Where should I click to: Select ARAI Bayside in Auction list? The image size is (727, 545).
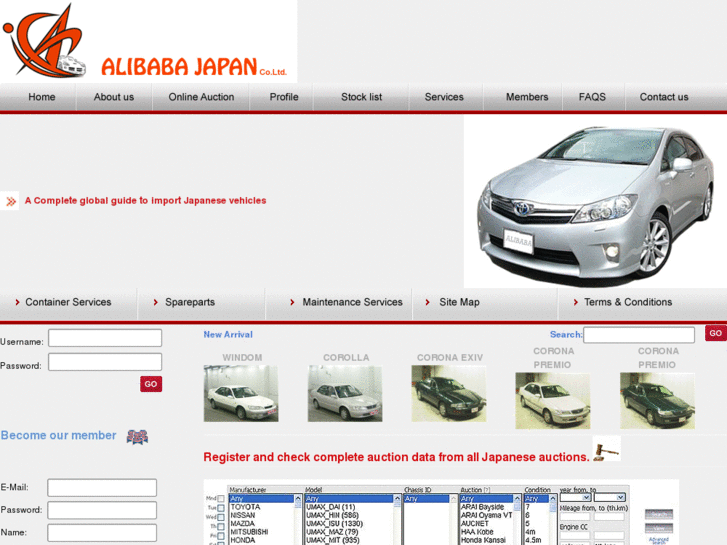[x=486, y=507]
